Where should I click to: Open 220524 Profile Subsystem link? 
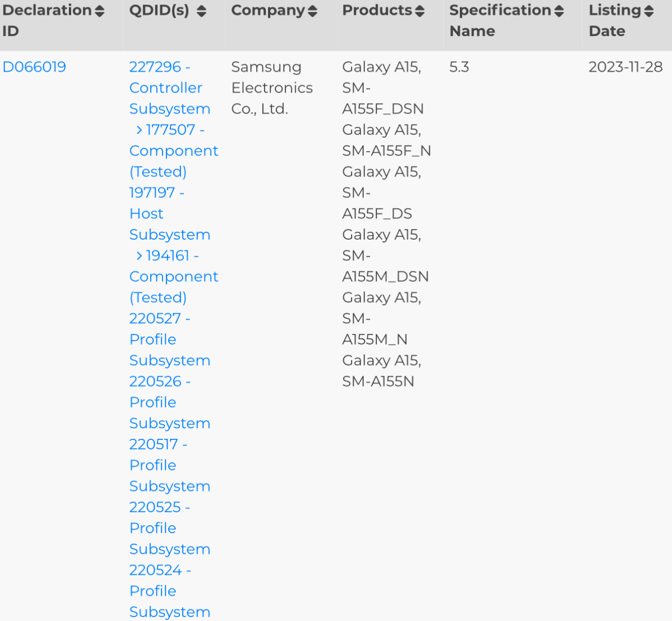[169, 591]
